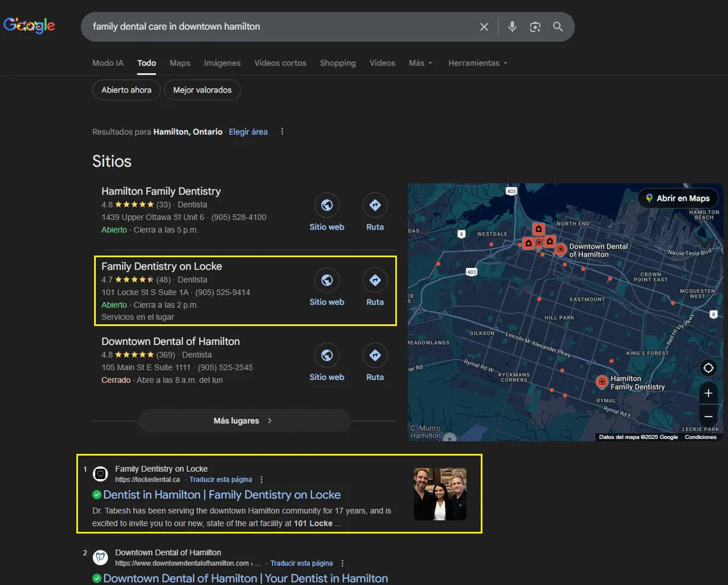Open three-dot menu for lockedental.ca result
Image resolution: width=728 pixels, height=585 pixels.
coord(261,480)
